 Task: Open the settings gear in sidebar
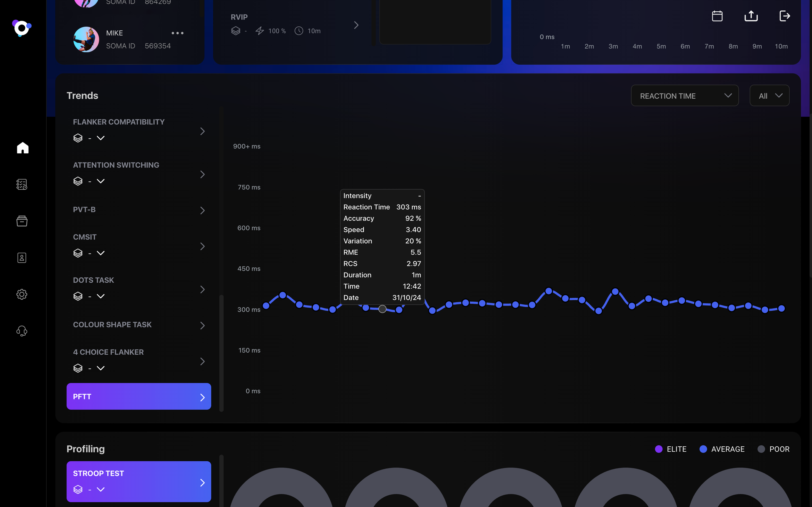22,294
